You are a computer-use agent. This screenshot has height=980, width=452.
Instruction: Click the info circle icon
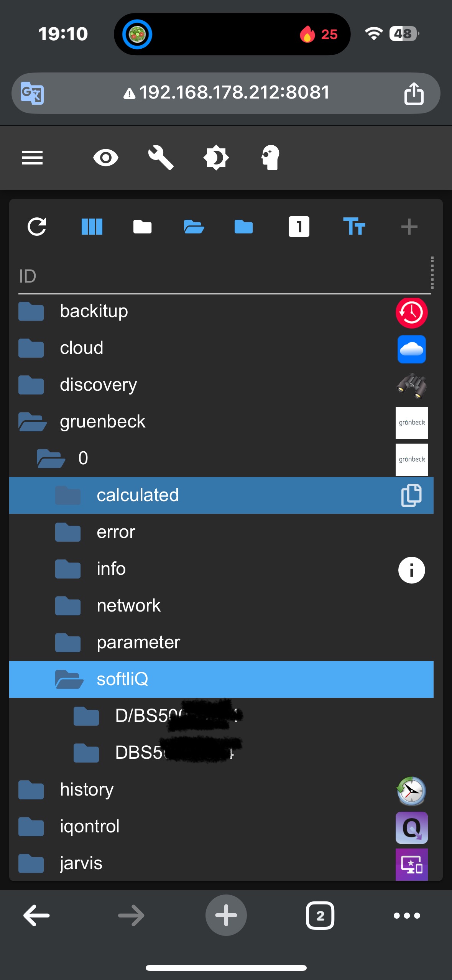point(411,570)
